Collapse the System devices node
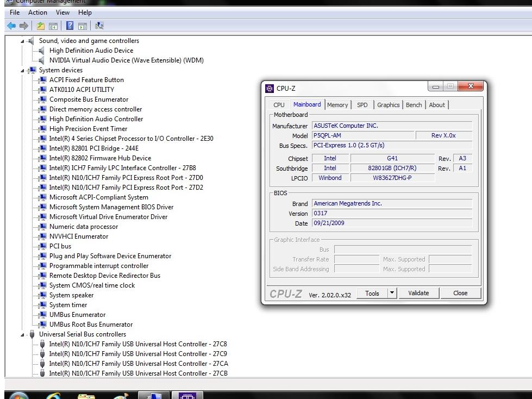The image size is (532, 399). pos(22,71)
